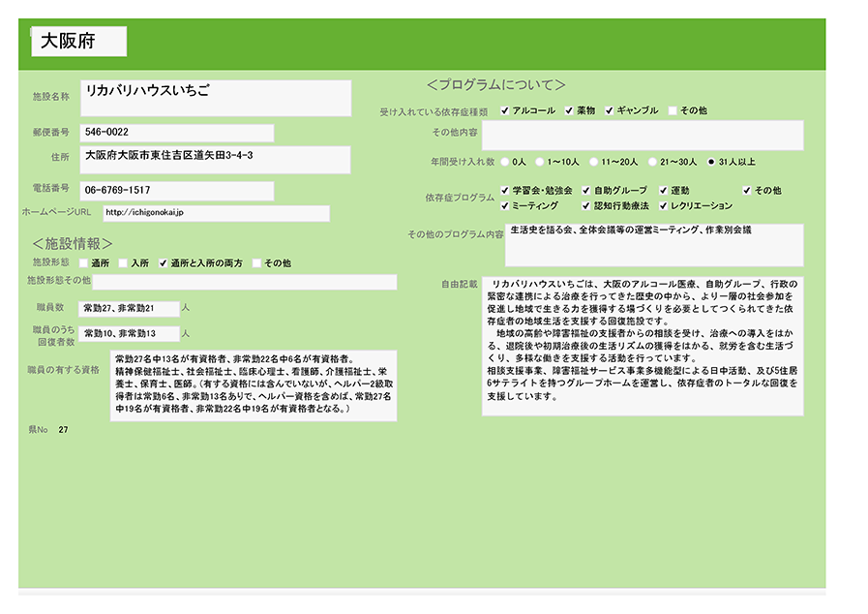
Task: Click the 郵便番号 field showing 546-0022
Action: [x=176, y=133]
